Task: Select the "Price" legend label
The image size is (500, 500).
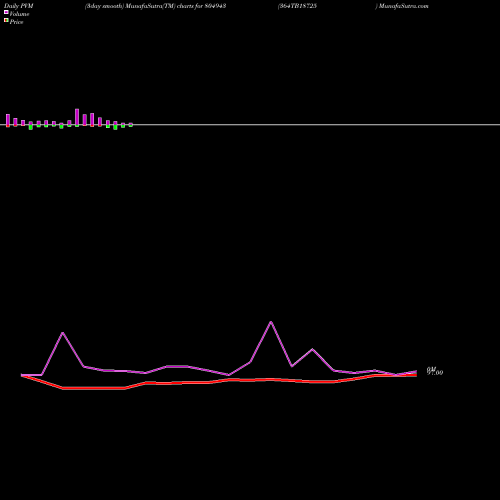Action: click(16, 22)
